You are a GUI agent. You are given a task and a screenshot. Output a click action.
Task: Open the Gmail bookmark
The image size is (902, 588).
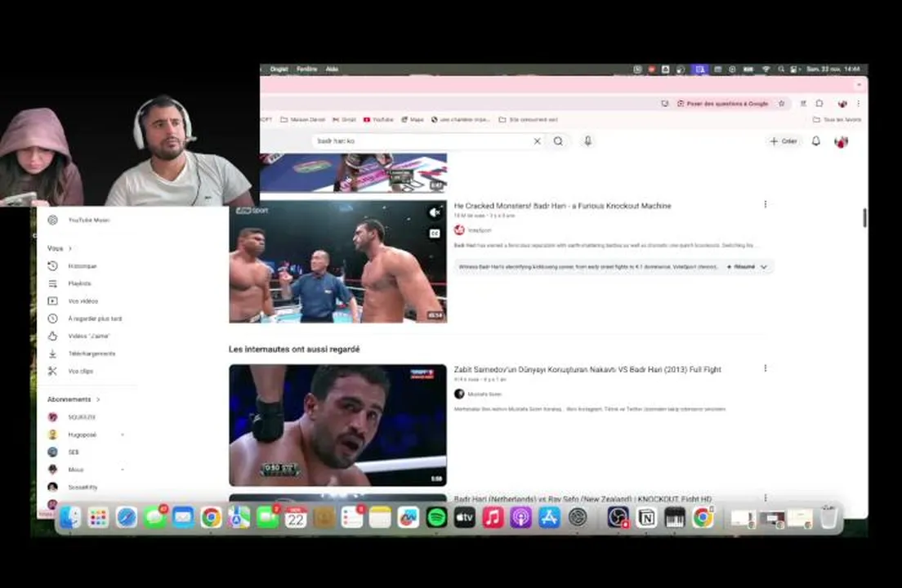coord(344,119)
